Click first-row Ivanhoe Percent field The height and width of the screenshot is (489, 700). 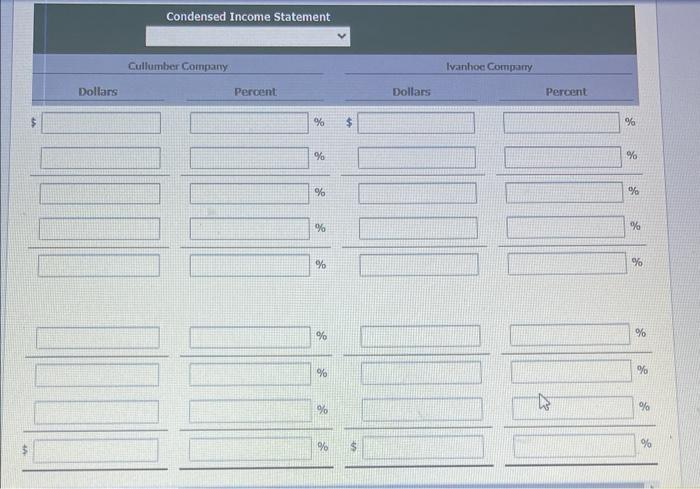(x=562, y=122)
